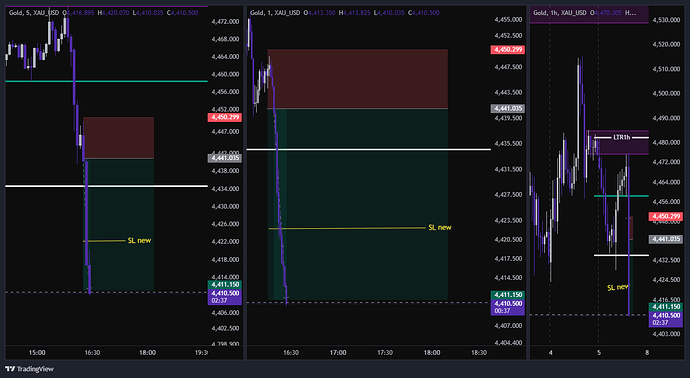This screenshot has width=690, height=378.
Task: Click the green 4,411.150 label on the 1-minute chart
Action: [508, 295]
